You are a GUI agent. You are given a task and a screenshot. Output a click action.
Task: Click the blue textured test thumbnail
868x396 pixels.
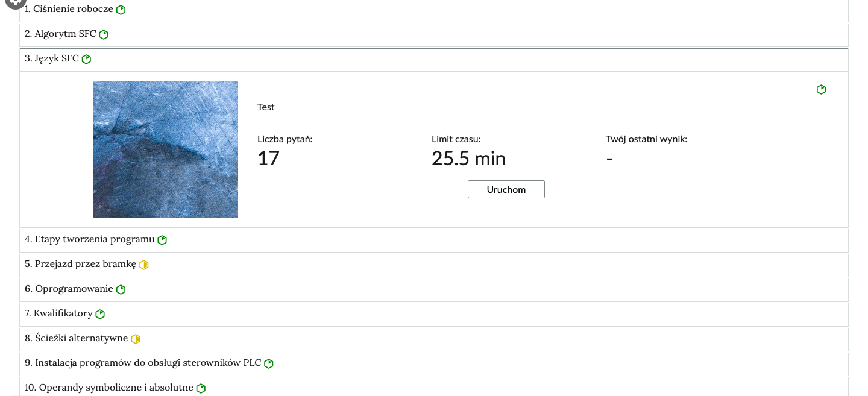[x=166, y=149]
